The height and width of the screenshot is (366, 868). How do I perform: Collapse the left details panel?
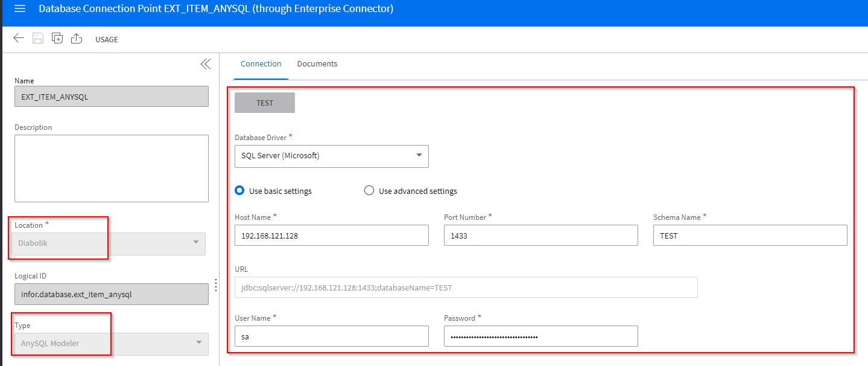click(x=205, y=65)
